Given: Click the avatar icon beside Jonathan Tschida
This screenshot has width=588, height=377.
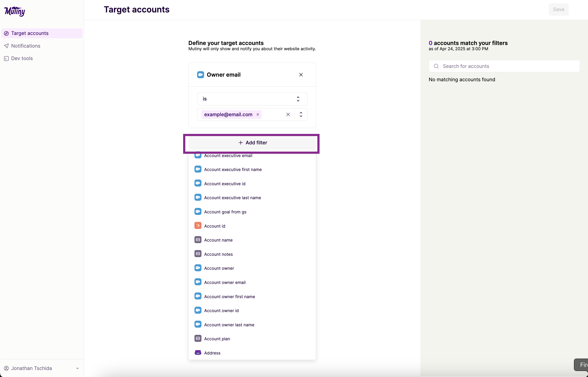Looking at the screenshot, I should (6, 368).
